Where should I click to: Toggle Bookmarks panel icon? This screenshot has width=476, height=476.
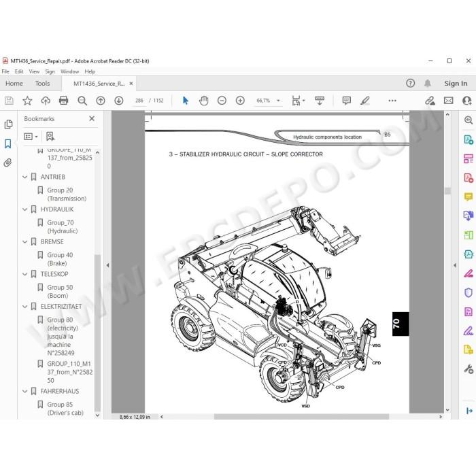[x=8, y=143]
